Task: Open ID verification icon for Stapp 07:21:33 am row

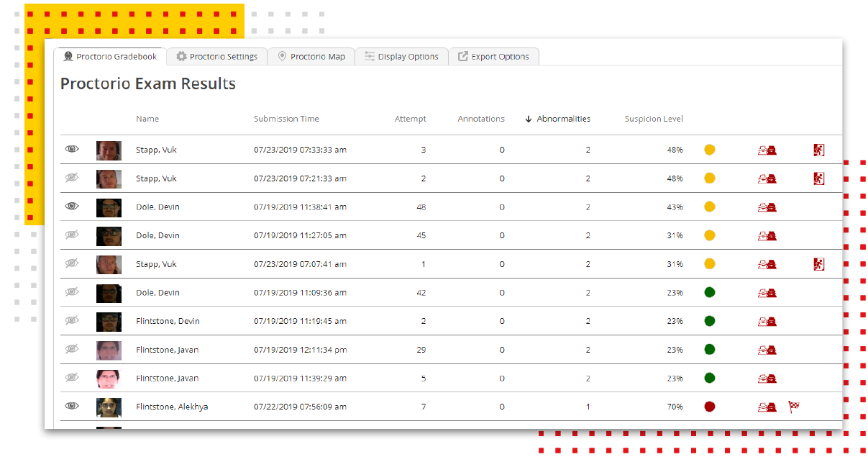Action: point(767,178)
